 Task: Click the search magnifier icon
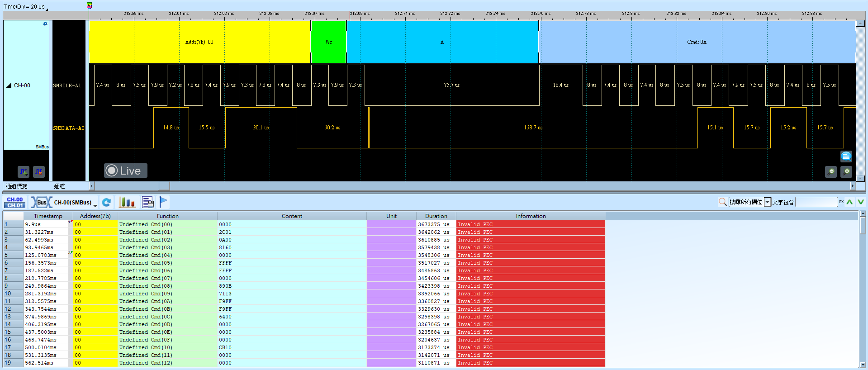pos(722,202)
